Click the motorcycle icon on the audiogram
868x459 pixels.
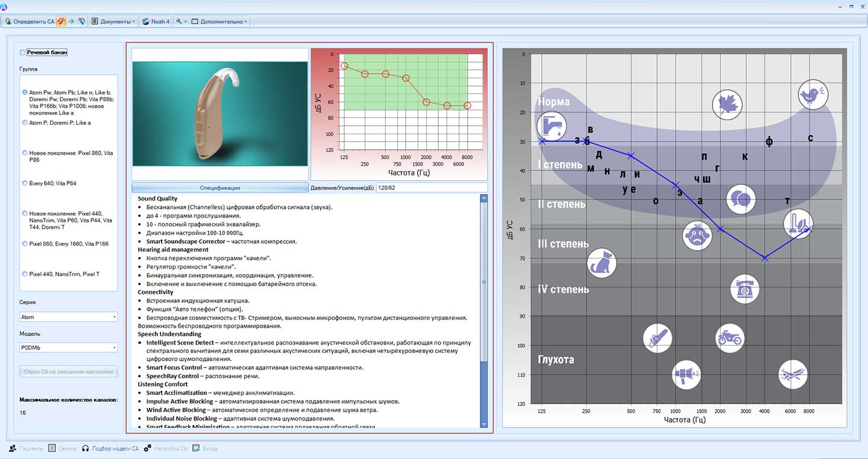[729, 338]
